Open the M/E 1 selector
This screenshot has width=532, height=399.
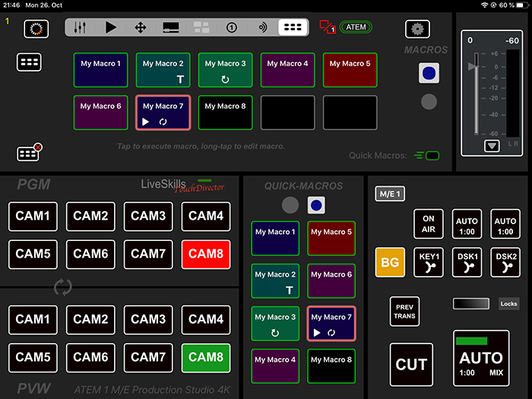390,194
